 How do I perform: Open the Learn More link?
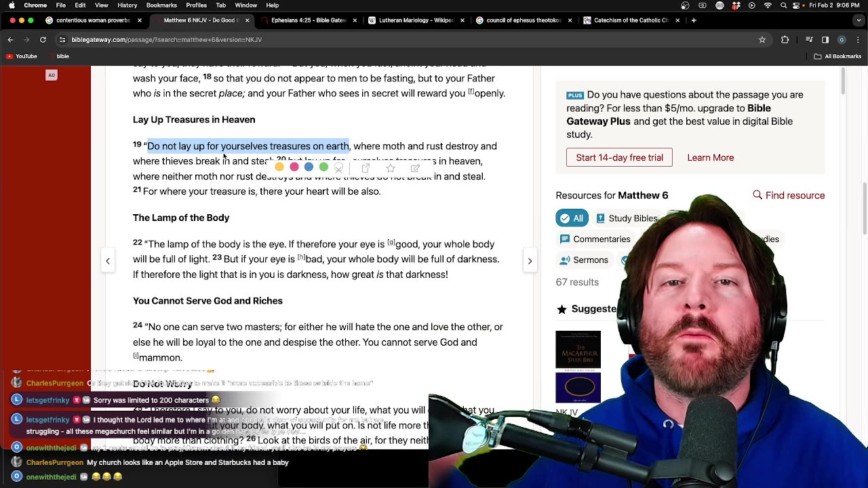(710, 157)
